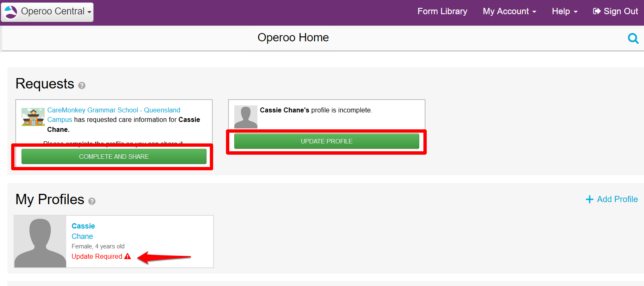Click the Add Profile link
This screenshot has width=644, height=286.
click(x=612, y=199)
